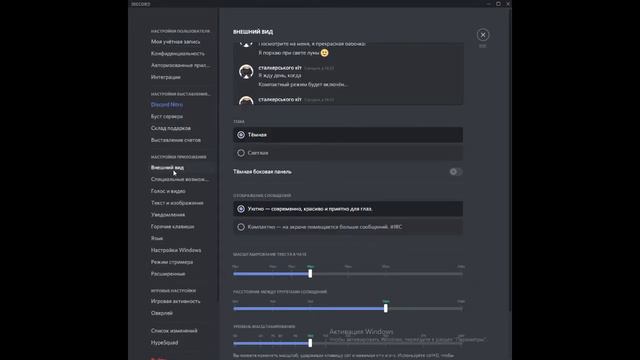Screen dimensions: 640x360
Task: Close settings with the ESC circle button
Action: pyautogui.click(x=483, y=35)
